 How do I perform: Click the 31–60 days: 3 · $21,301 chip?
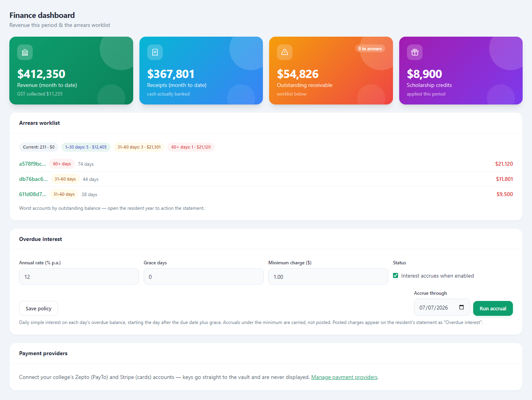point(139,147)
